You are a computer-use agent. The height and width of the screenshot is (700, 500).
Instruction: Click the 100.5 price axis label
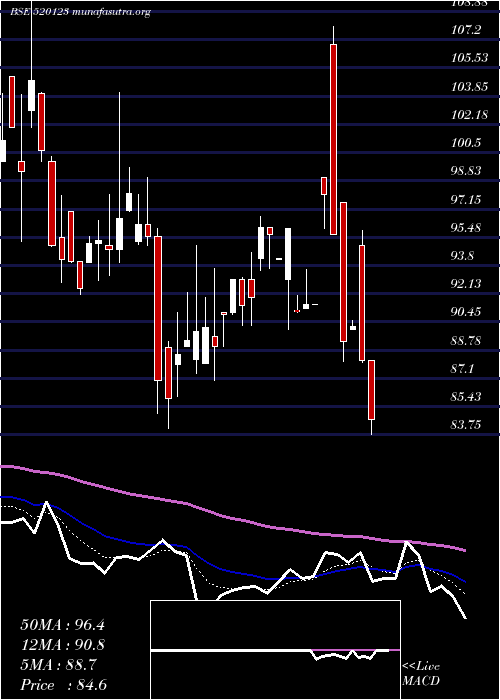pyautogui.click(x=466, y=143)
